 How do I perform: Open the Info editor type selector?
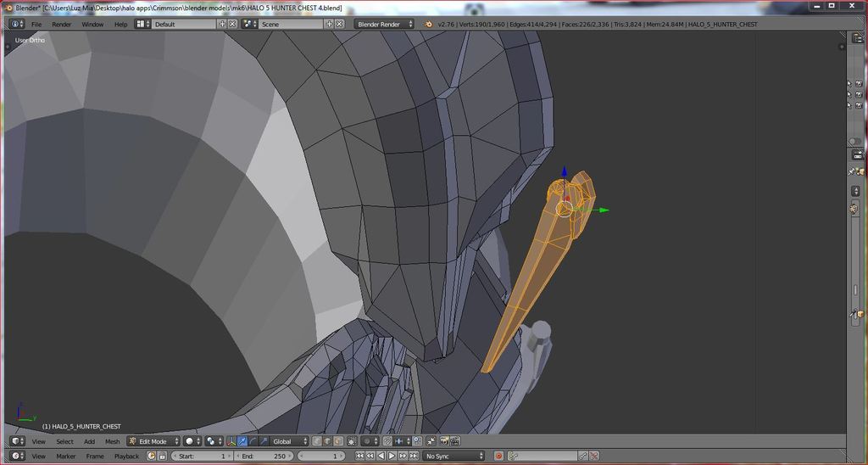[17, 24]
